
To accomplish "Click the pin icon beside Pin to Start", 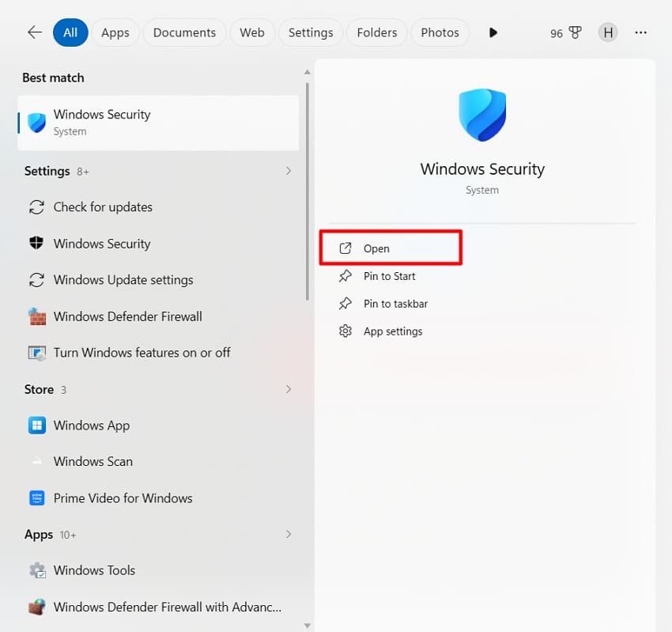I will click(x=345, y=276).
